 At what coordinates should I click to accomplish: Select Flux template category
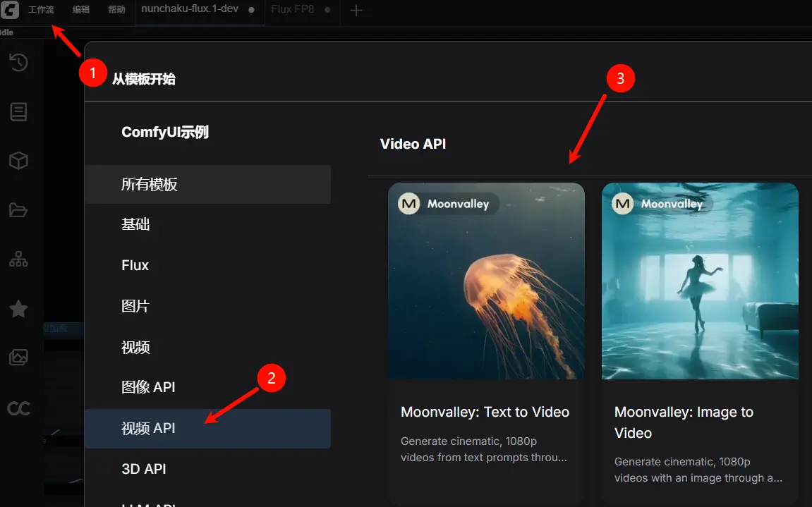[x=207, y=265]
